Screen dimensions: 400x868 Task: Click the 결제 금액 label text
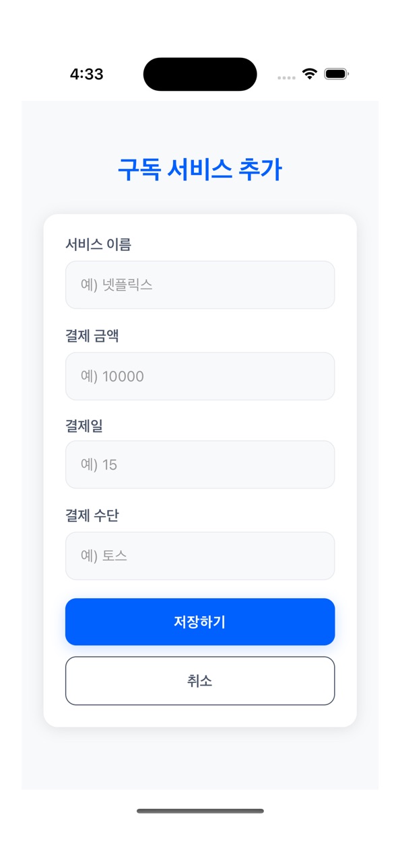pos(92,336)
